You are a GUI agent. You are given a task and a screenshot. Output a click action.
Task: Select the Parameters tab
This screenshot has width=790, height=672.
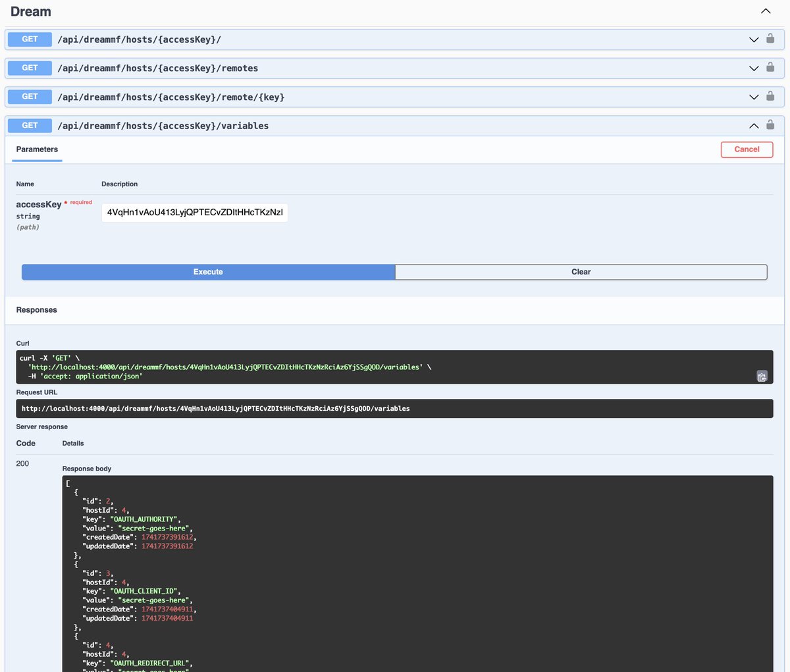(x=37, y=149)
